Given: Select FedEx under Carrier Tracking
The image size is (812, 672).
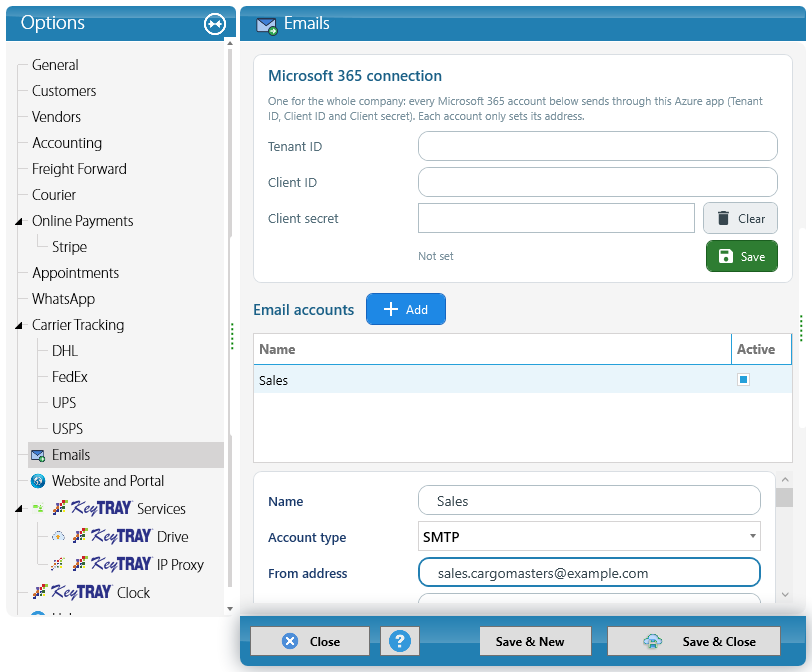Looking at the screenshot, I should 69,377.
